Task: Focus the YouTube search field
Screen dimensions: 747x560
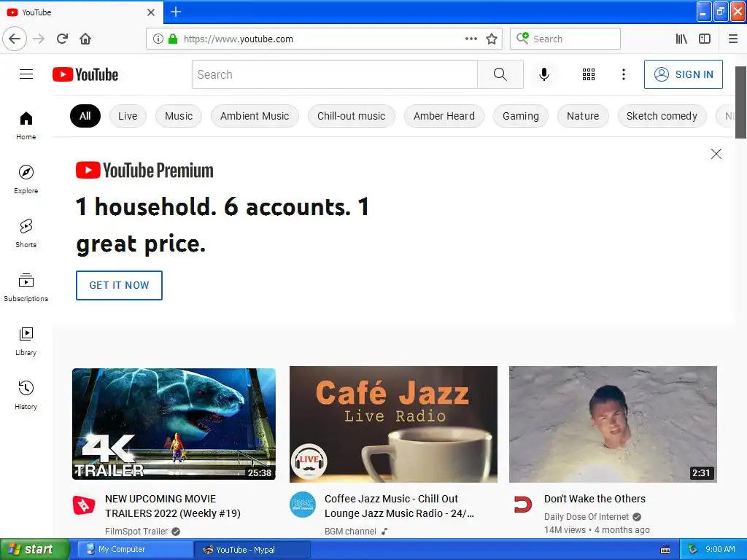Action: pyautogui.click(x=335, y=74)
